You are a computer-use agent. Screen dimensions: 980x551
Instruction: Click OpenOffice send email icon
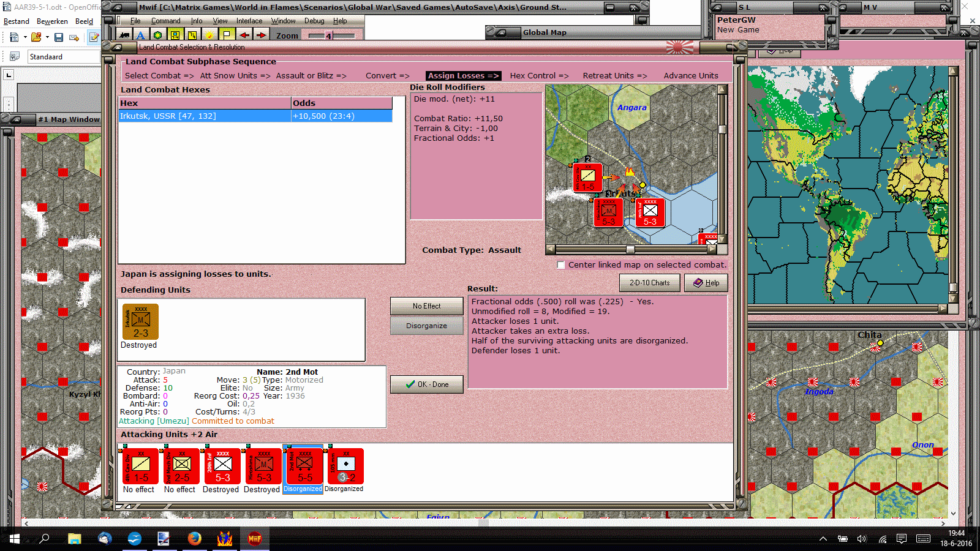click(x=74, y=37)
